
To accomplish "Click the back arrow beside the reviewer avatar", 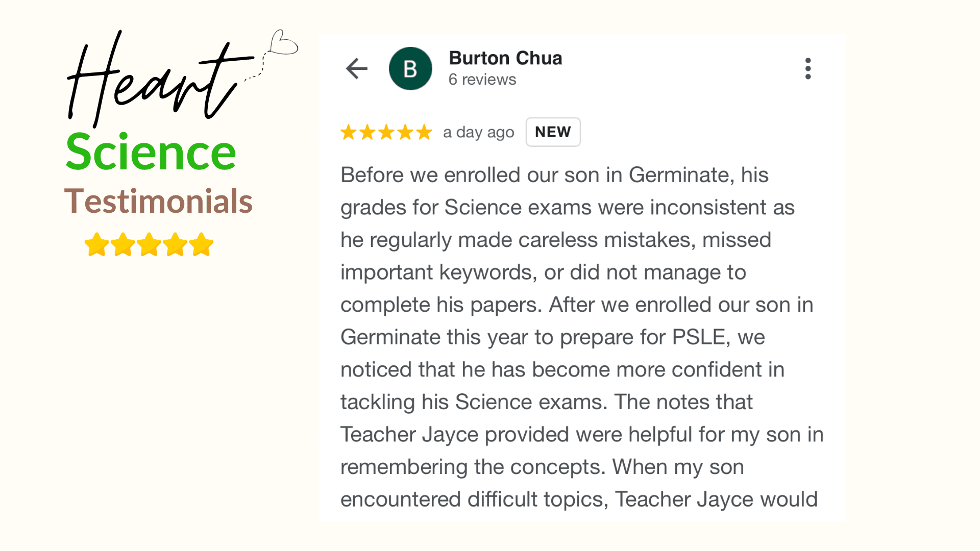I will pyautogui.click(x=357, y=68).
